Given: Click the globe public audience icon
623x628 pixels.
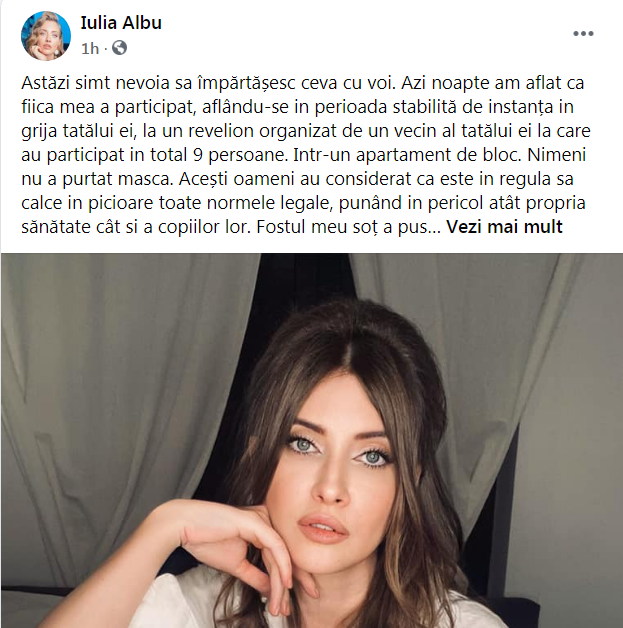Looking at the screenshot, I should 119,48.
